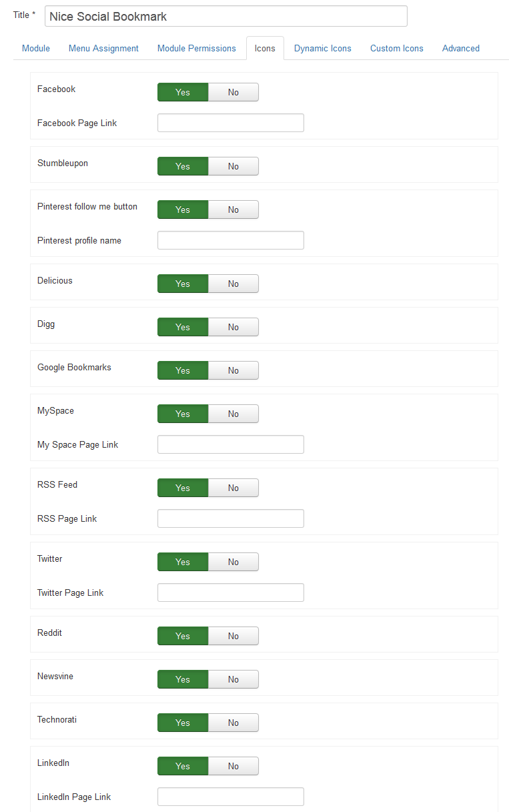Image resolution: width=509 pixels, height=812 pixels.
Task: Turn off Google Bookmarks
Action: click(x=233, y=370)
